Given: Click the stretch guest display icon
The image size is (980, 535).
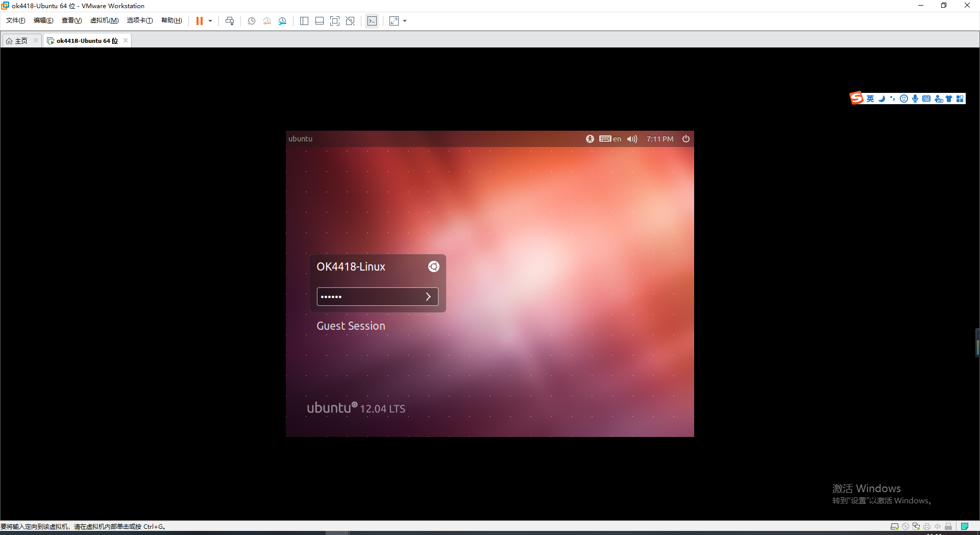Looking at the screenshot, I should tap(394, 21).
